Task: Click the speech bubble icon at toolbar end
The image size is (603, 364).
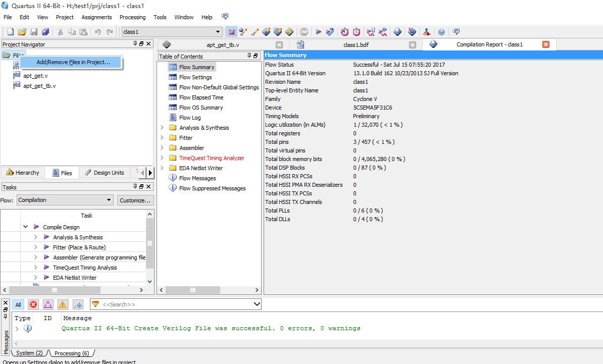Action: coord(456,32)
